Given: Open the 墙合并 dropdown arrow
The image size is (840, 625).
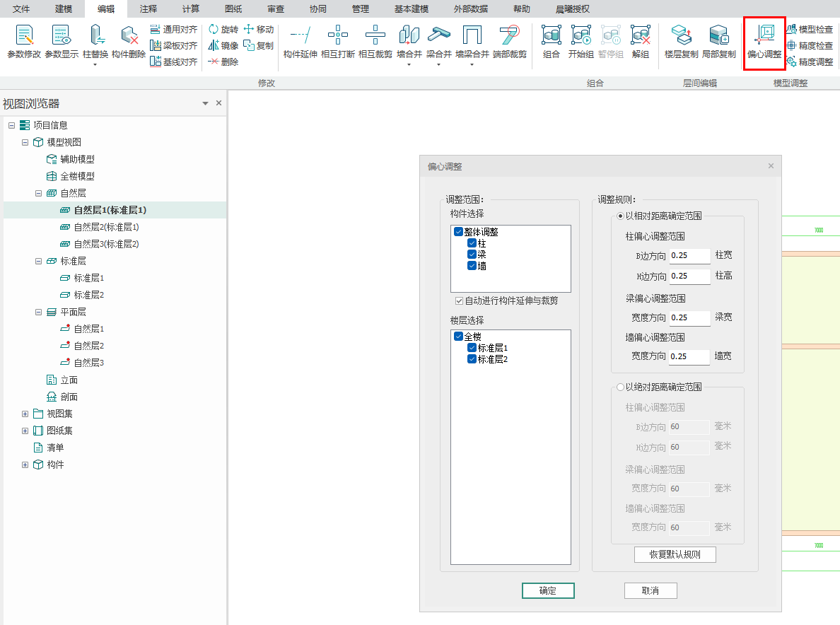Looking at the screenshot, I should (x=409, y=65).
